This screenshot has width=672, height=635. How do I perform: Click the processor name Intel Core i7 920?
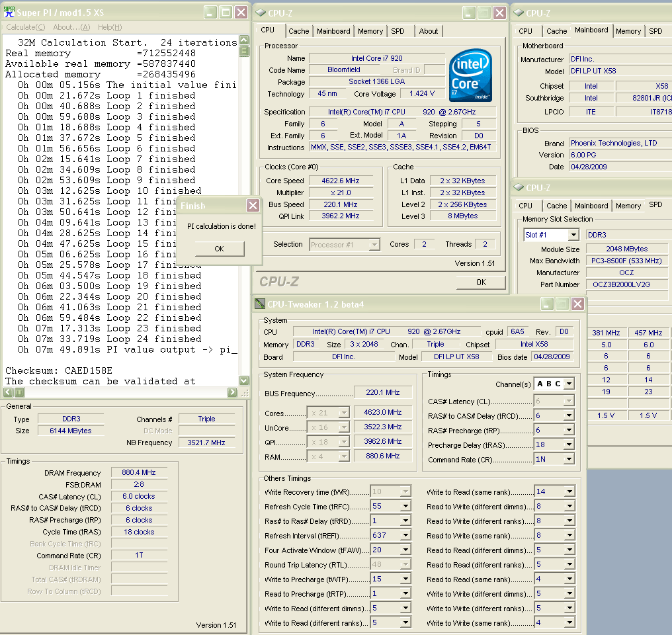pyautogui.click(x=377, y=58)
